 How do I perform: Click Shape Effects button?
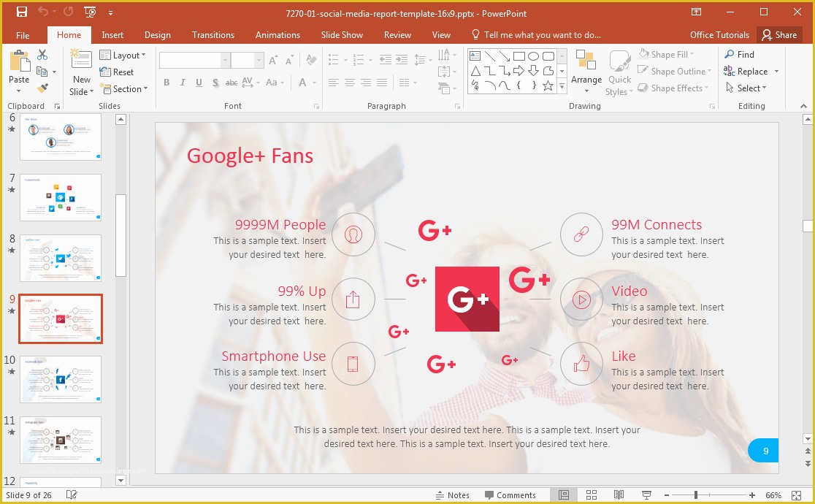pyautogui.click(x=673, y=88)
